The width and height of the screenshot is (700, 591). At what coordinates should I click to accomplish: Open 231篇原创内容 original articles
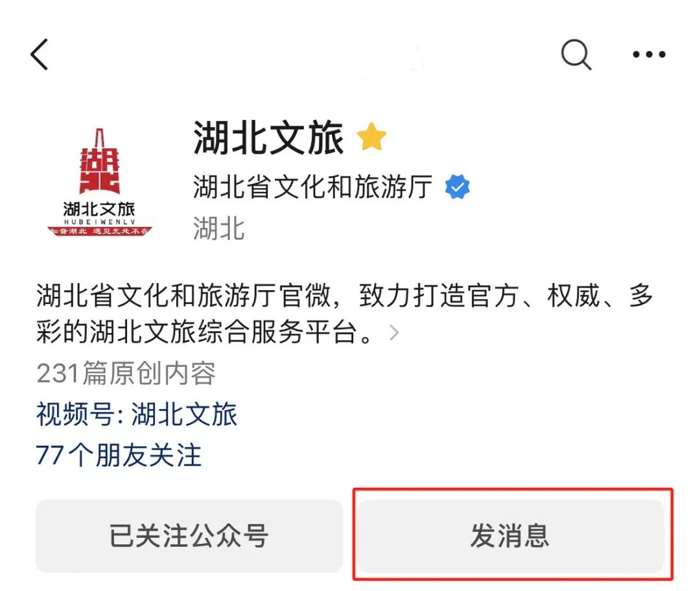coord(126,373)
